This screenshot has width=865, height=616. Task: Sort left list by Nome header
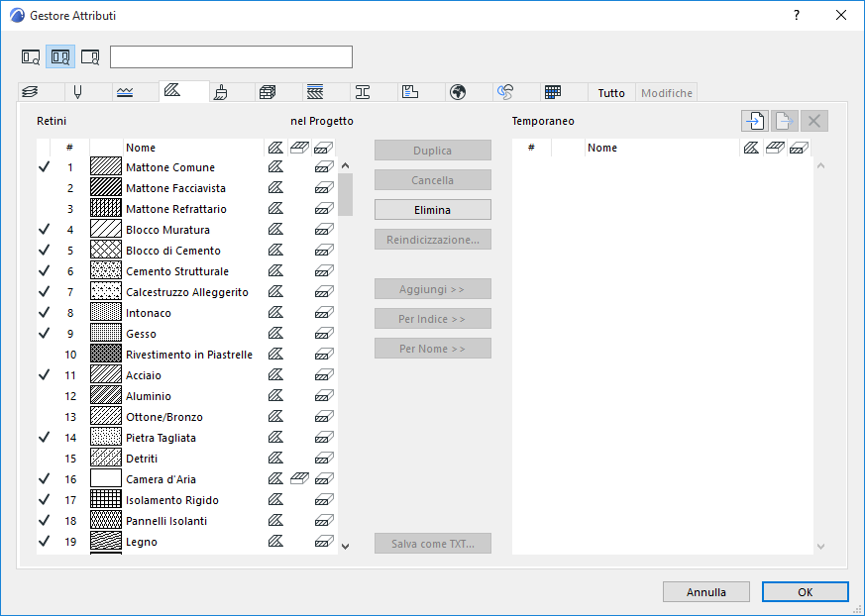pos(141,148)
